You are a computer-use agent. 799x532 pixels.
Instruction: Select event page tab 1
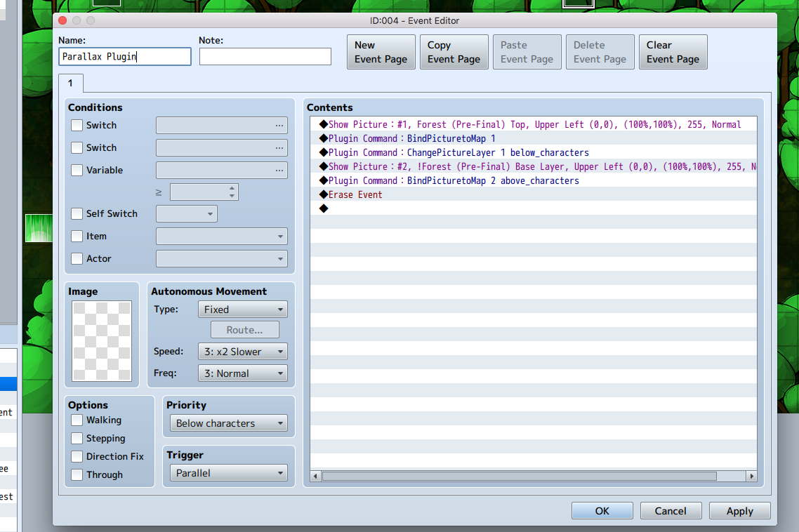click(x=71, y=83)
